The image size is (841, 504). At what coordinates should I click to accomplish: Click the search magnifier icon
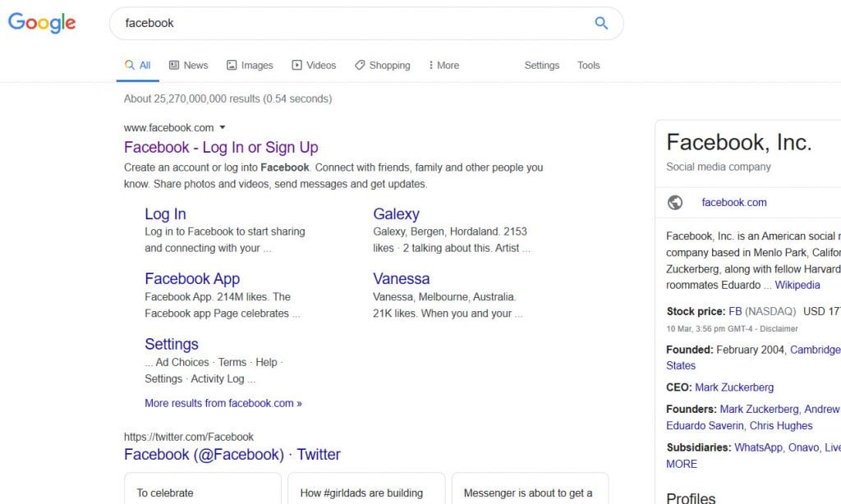pos(601,23)
